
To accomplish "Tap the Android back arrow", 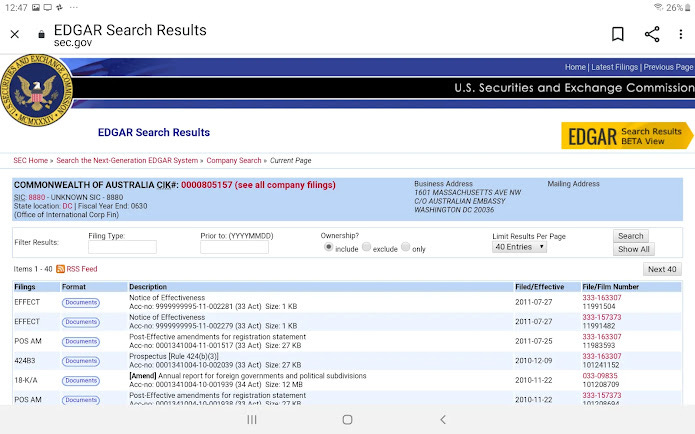I will (443, 419).
